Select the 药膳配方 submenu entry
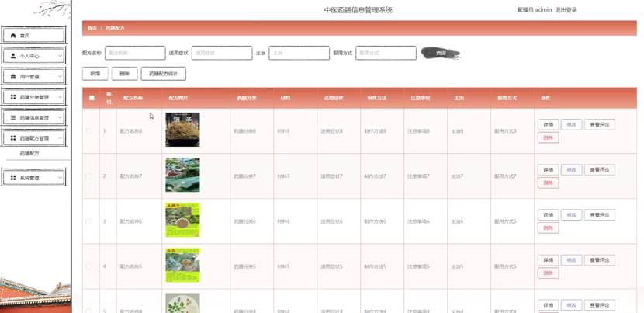 click(x=29, y=154)
